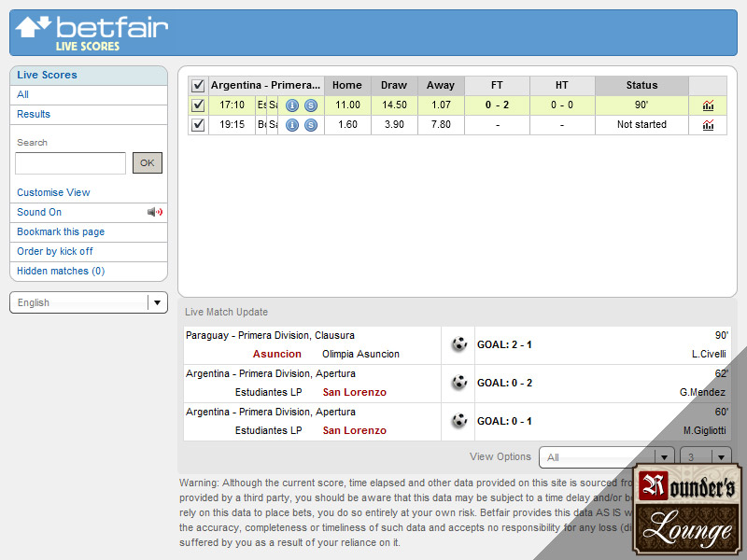Image resolution: width=747 pixels, height=560 pixels.
Task: Open Customise View
Action: click(53, 192)
